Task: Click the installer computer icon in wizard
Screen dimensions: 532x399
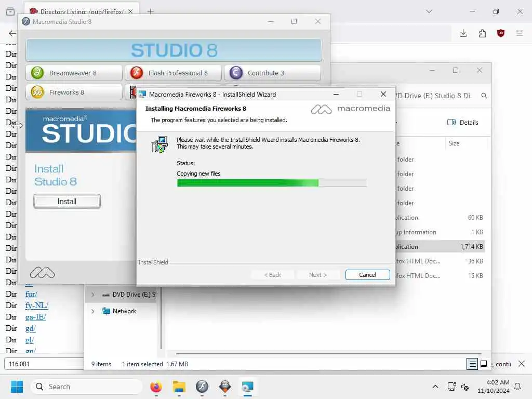Action: (x=159, y=144)
